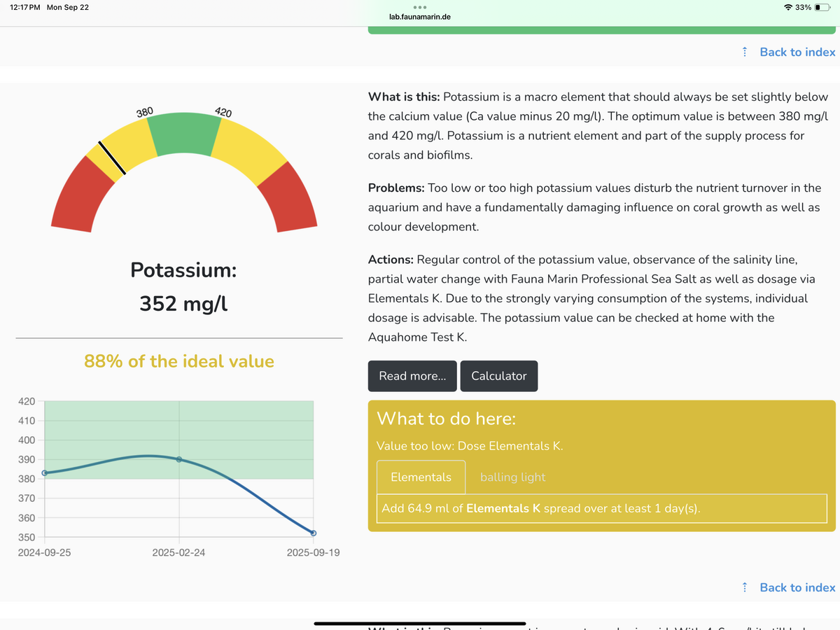Tap the home indicator bar at bottom
This screenshot has width=840, height=630.
tap(420, 623)
